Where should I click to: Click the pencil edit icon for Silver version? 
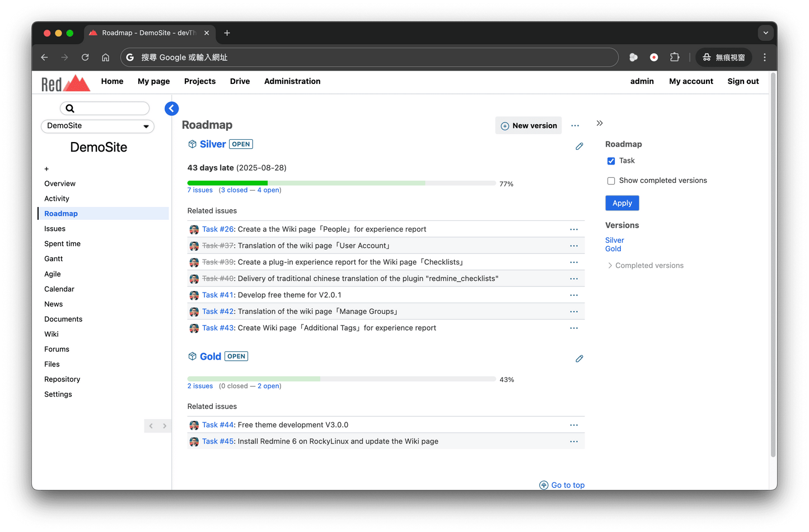click(x=579, y=147)
